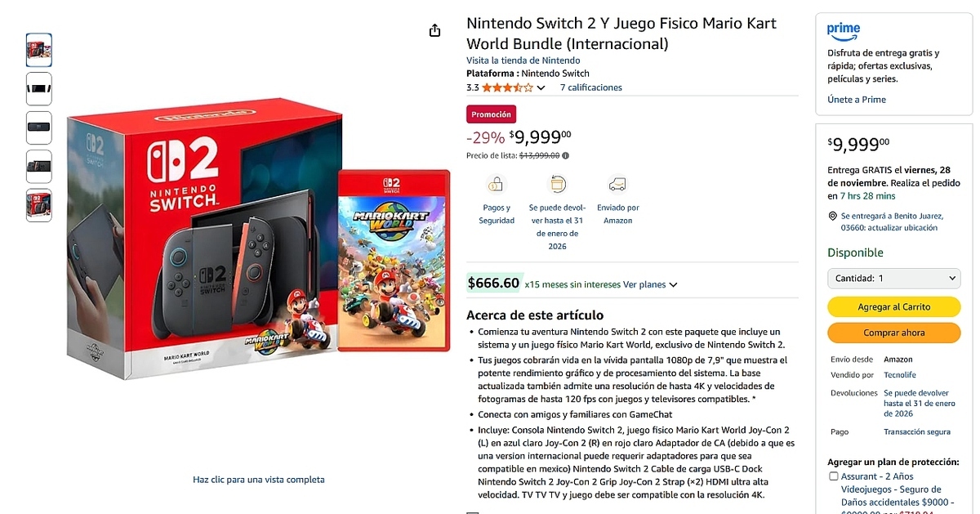Click the Prime logo in right panel
Screen dimensions: 980x514
842,30
